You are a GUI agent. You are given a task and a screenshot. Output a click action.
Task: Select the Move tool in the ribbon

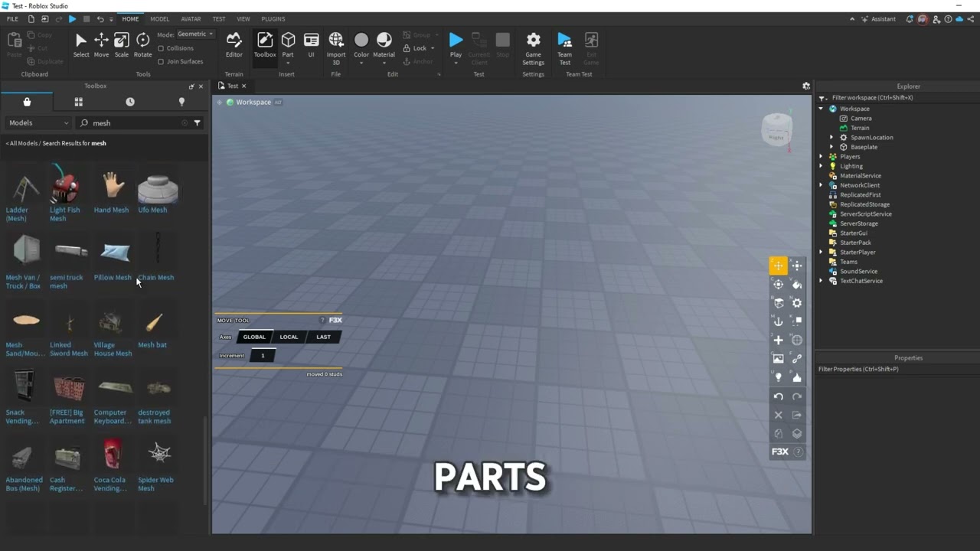pyautogui.click(x=101, y=45)
